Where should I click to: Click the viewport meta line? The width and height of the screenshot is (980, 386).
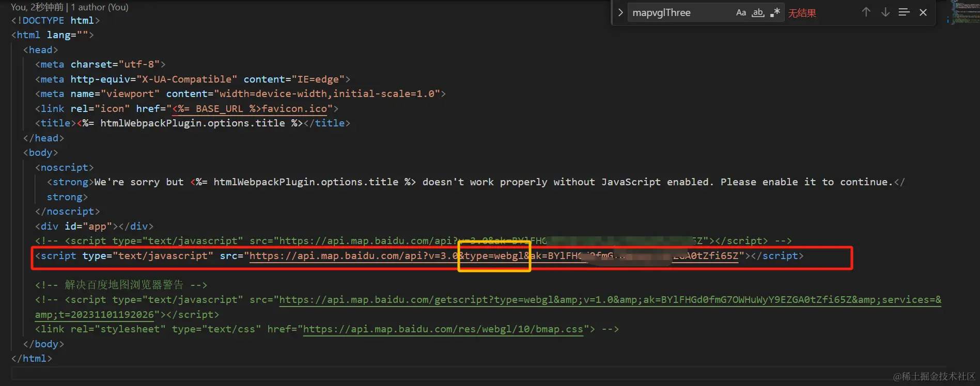tap(240, 94)
